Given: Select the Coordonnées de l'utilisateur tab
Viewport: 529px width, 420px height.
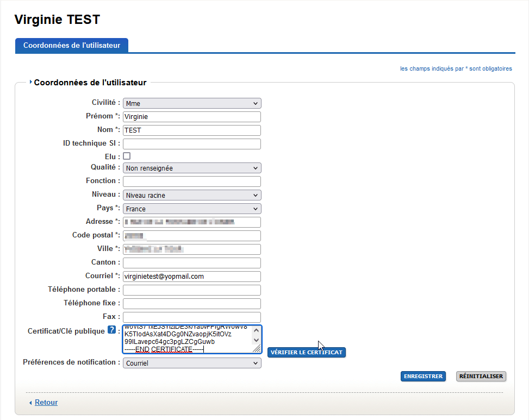Looking at the screenshot, I should tap(72, 46).
